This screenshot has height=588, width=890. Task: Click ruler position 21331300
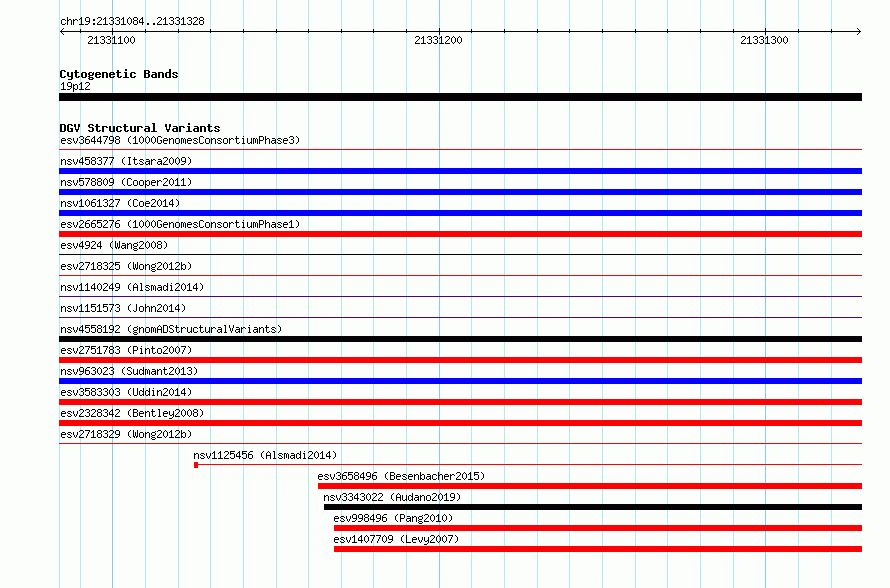pyautogui.click(x=765, y=40)
